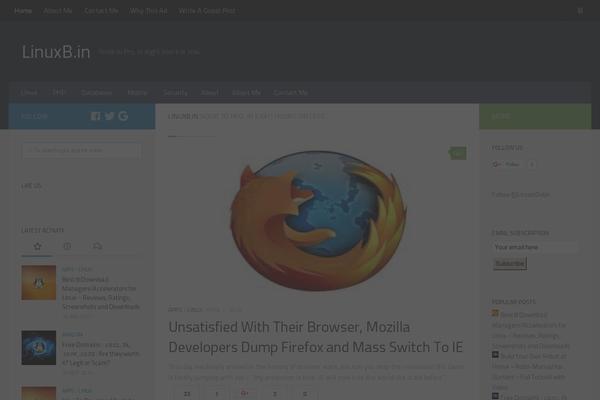Select the clock tab under Latest Activity

click(x=67, y=246)
